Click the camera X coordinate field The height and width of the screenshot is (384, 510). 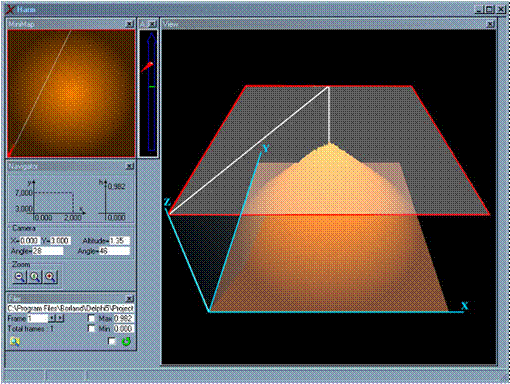[29, 241]
